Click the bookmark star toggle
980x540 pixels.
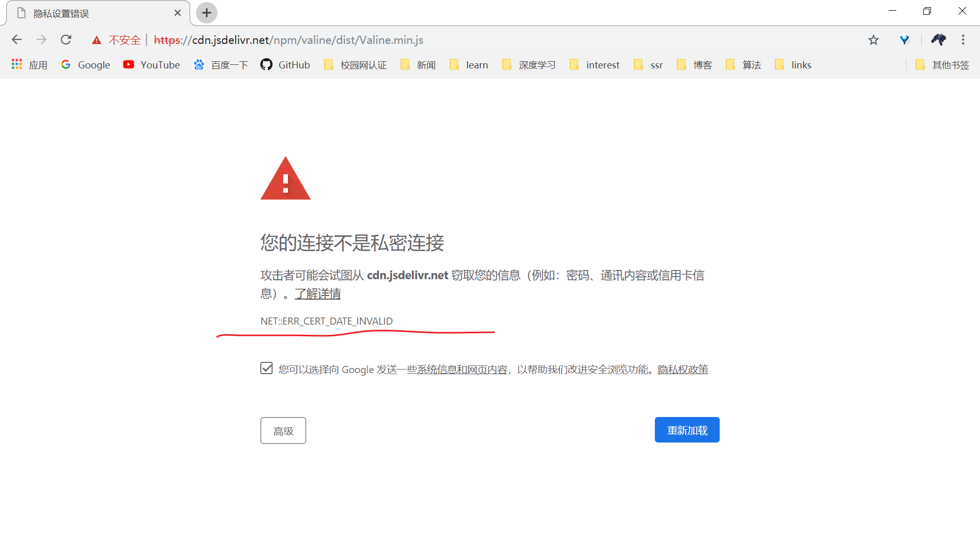point(873,40)
